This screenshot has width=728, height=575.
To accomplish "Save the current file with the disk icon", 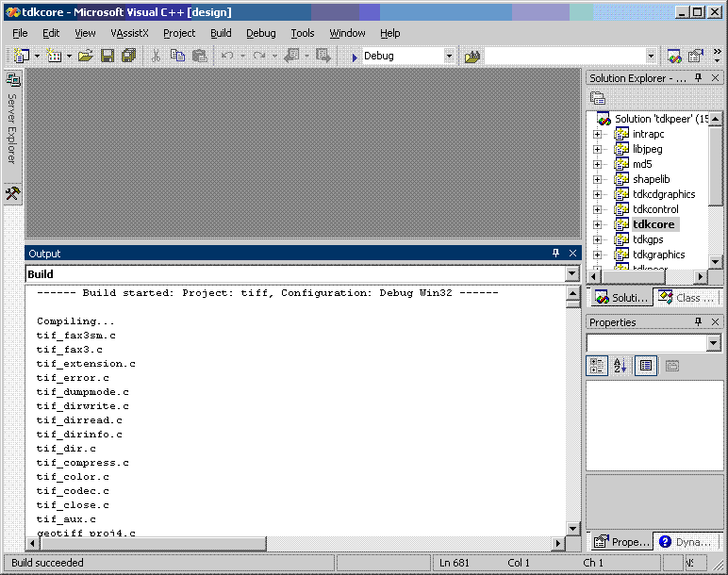I will pyautogui.click(x=108, y=57).
